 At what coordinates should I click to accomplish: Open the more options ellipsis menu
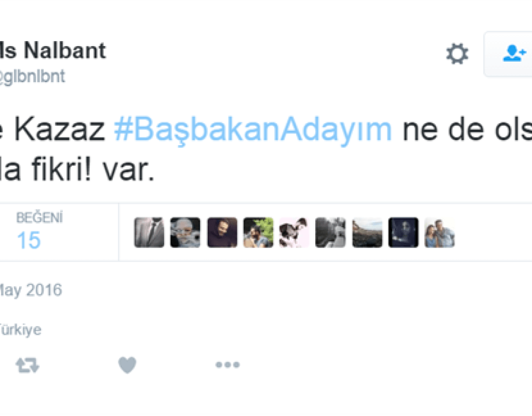tap(228, 365)
